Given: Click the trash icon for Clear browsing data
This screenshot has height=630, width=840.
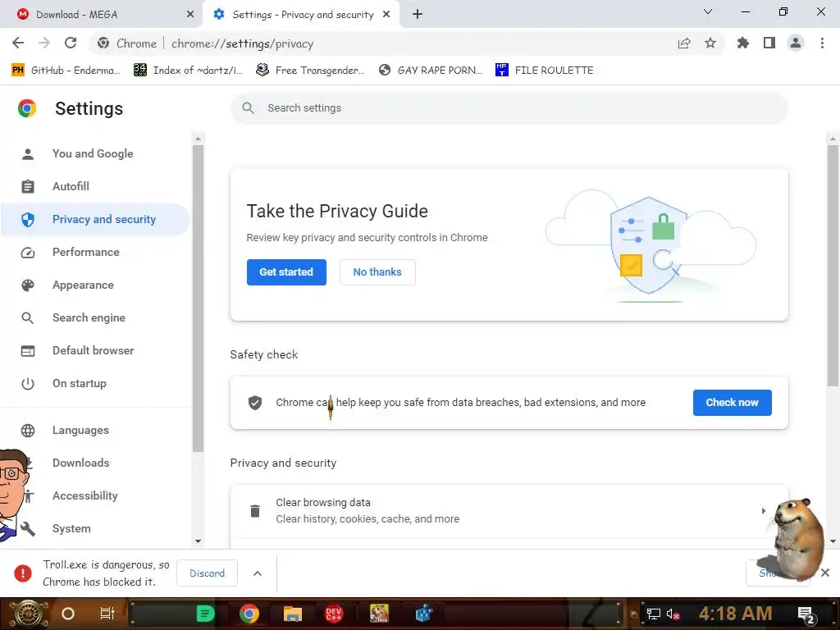Looking at the screenshot, I should (255, 511).
